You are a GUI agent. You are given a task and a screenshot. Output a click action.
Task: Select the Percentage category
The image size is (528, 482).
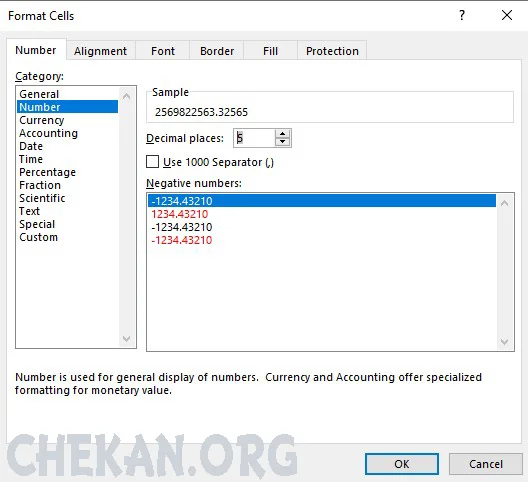(67, 172)
